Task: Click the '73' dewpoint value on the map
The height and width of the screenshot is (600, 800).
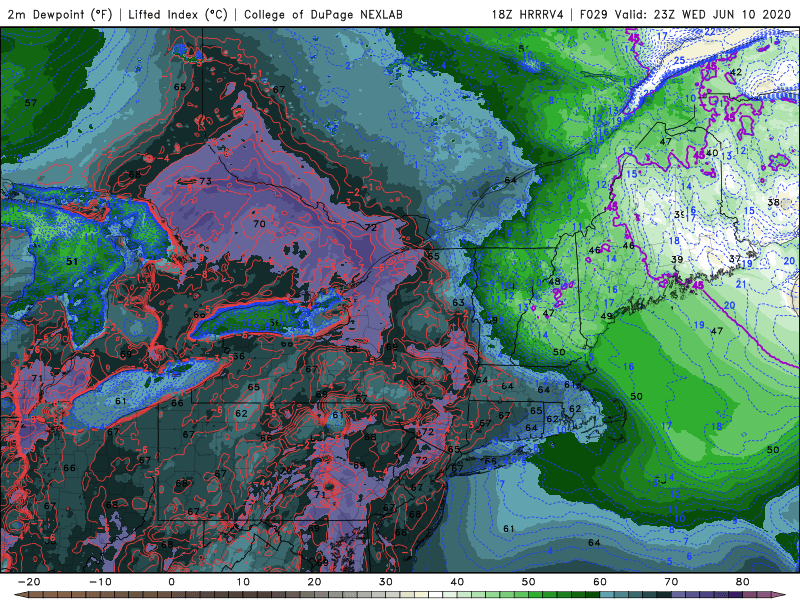Action: (205, 181)
